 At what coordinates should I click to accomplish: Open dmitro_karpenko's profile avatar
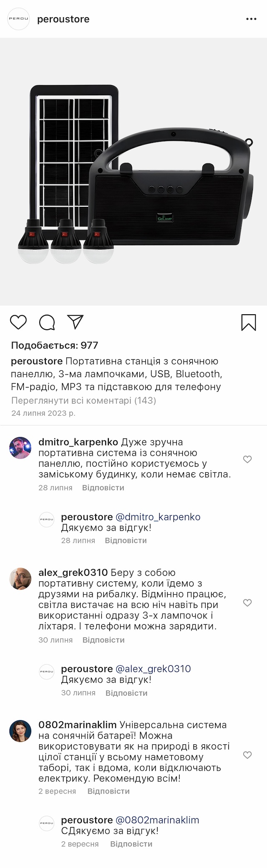pyautogui.click(x=20, y=448)
